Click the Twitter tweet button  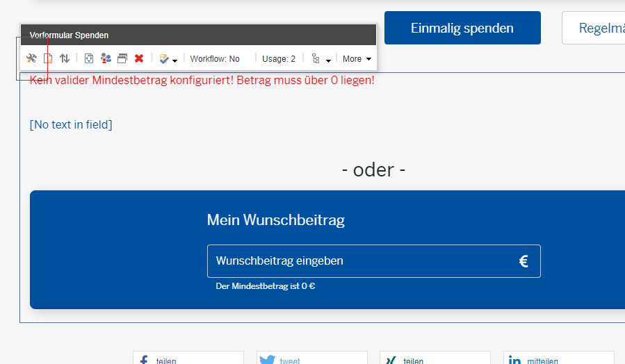(311, 358)
